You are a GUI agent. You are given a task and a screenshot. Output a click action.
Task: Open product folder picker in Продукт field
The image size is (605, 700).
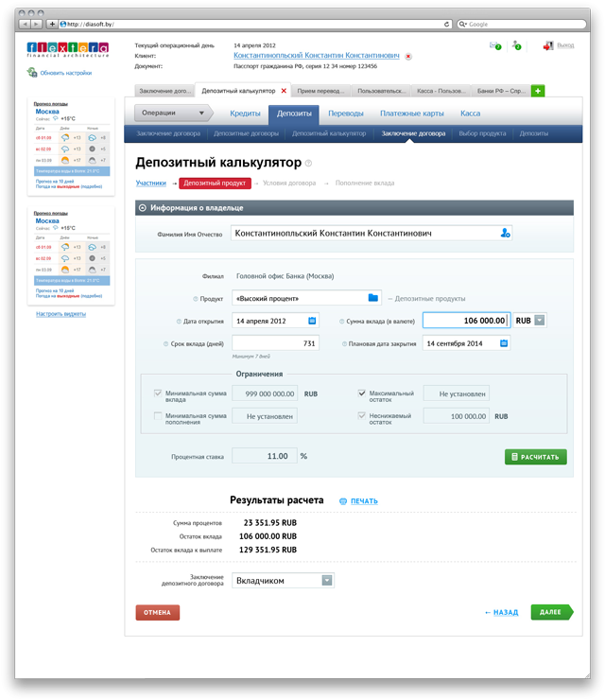point(373,298)
